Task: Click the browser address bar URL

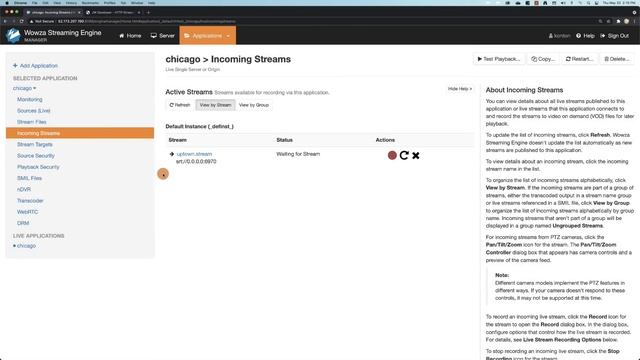Action: [x=146, y=21]
